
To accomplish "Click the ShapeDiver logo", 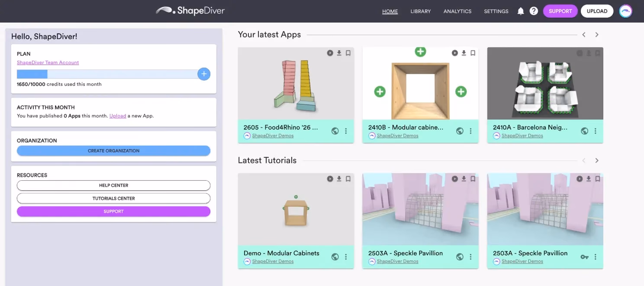I will [190, 11].
